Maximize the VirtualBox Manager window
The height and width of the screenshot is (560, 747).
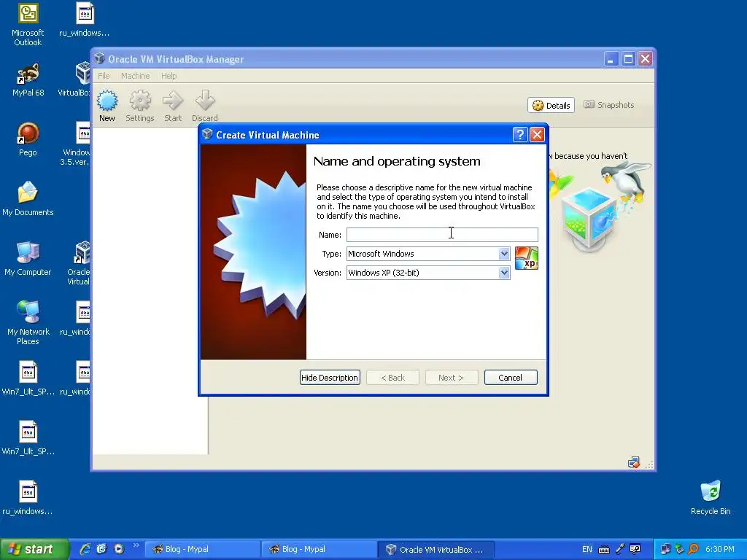click(628, 59)
